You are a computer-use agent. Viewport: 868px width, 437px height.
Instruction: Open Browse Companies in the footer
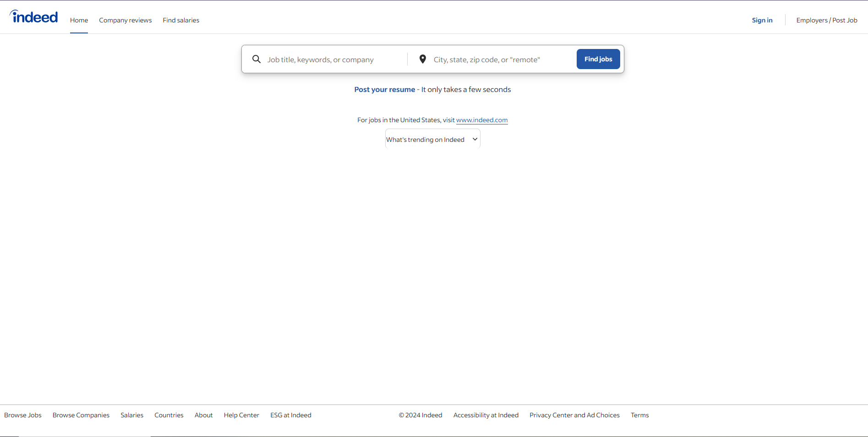81,415
